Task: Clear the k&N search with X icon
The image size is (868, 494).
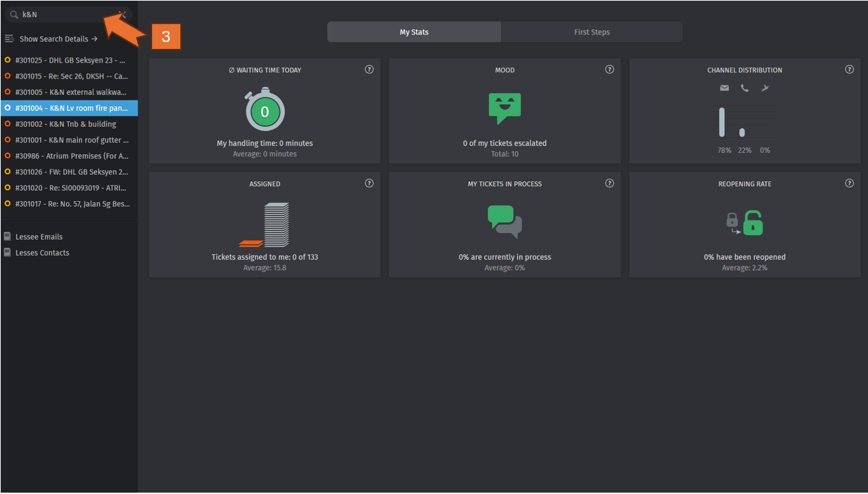Action: (x=123, y=14)
